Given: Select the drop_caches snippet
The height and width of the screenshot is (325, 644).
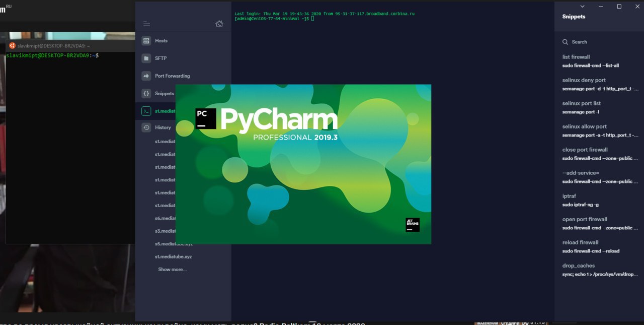Looking at the screenshot, I should point(600,270).
